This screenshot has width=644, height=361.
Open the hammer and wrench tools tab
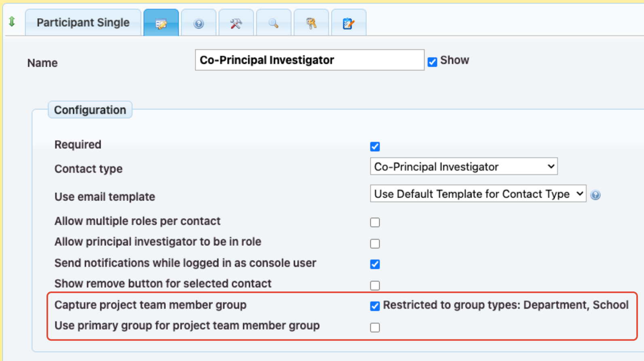click(x=236, y=23)
